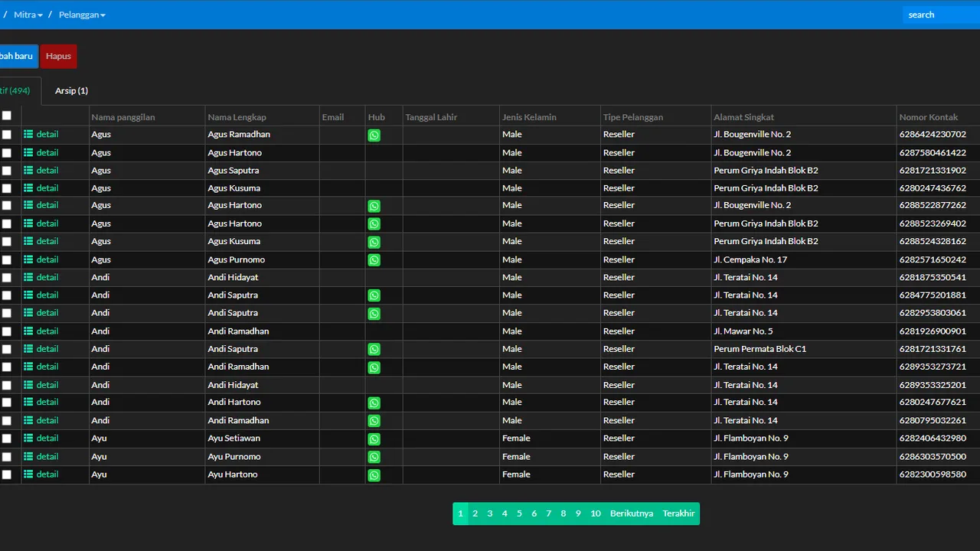The height and width of the screenshot is (551, 980).
Task: Open WhatsApp for Ayu Hartono
Action: pos(374,475)
